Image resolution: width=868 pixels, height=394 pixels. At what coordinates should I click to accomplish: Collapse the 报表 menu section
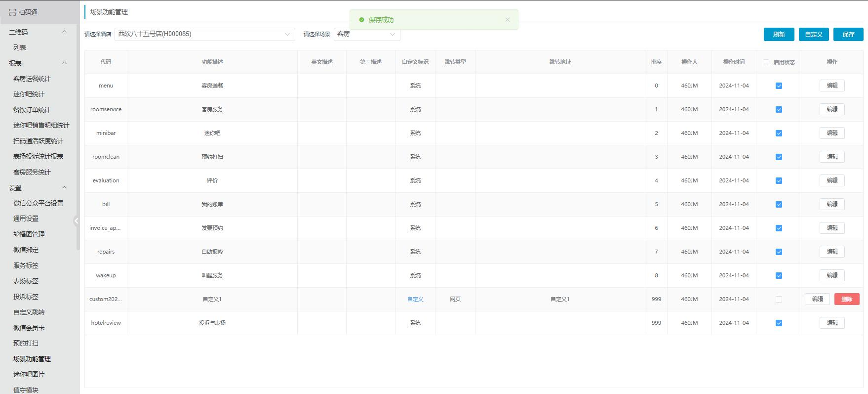pos(64,63)
